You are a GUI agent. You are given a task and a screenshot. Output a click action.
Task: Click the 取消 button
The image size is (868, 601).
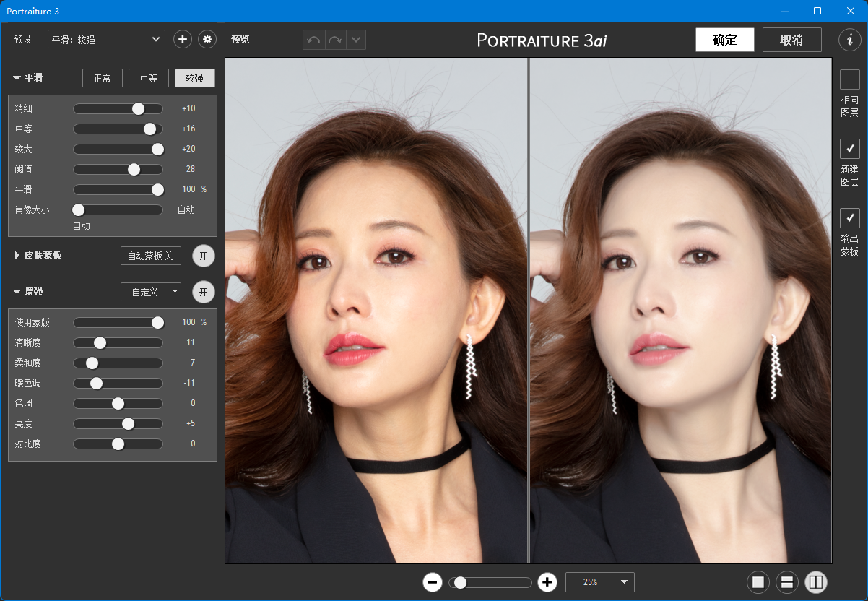pos(792,40)
